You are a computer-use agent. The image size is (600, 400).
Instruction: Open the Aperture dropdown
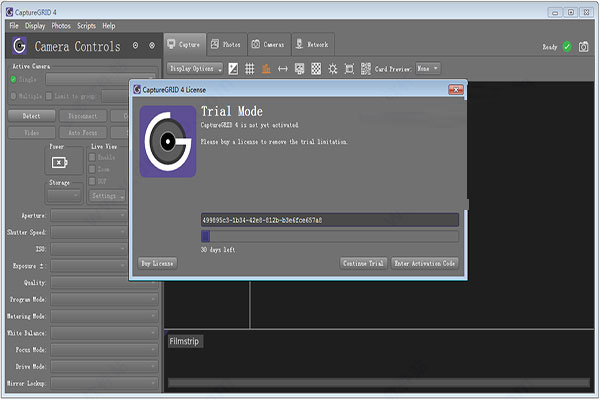(89, 216)
